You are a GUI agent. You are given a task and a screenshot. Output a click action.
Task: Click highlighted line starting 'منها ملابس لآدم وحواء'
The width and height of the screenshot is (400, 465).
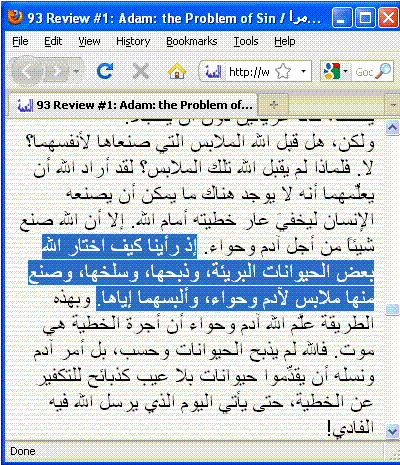[x=235, y=298]
